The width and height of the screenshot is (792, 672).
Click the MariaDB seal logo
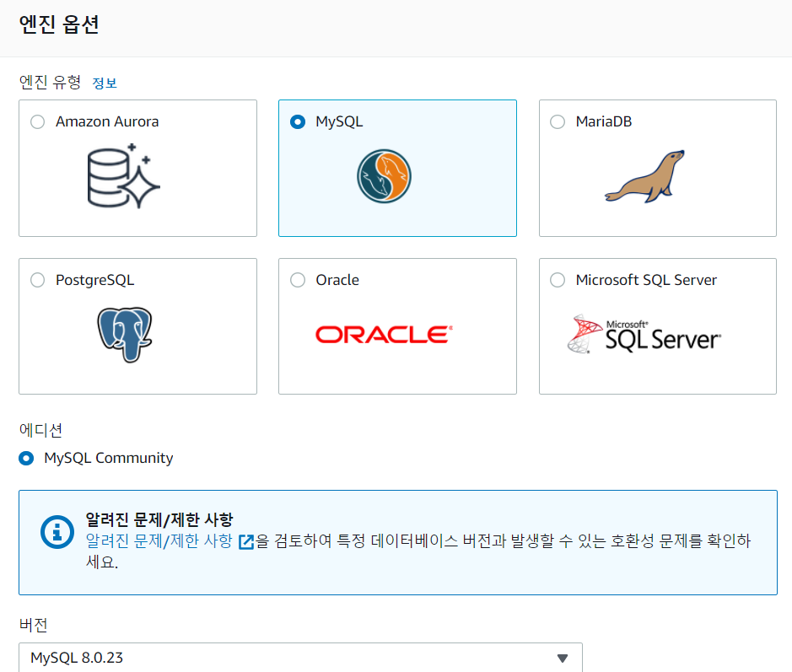click(x=645, y=176)
